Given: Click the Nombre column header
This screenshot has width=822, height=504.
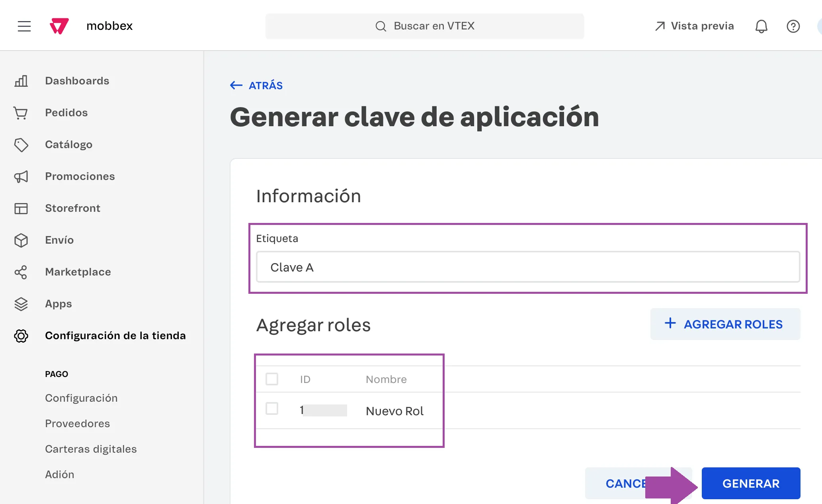Looking at the screenshot, I should 386,379.
